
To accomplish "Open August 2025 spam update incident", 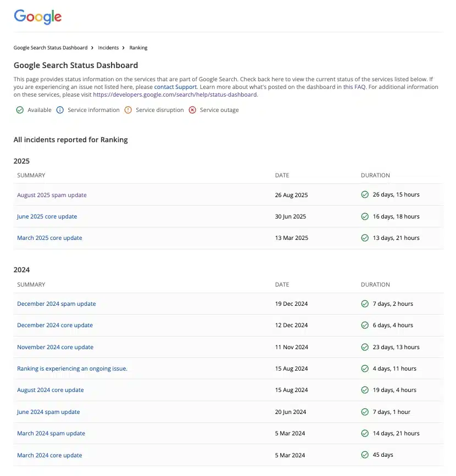I will pyautogui.click(x=52, y=195).
